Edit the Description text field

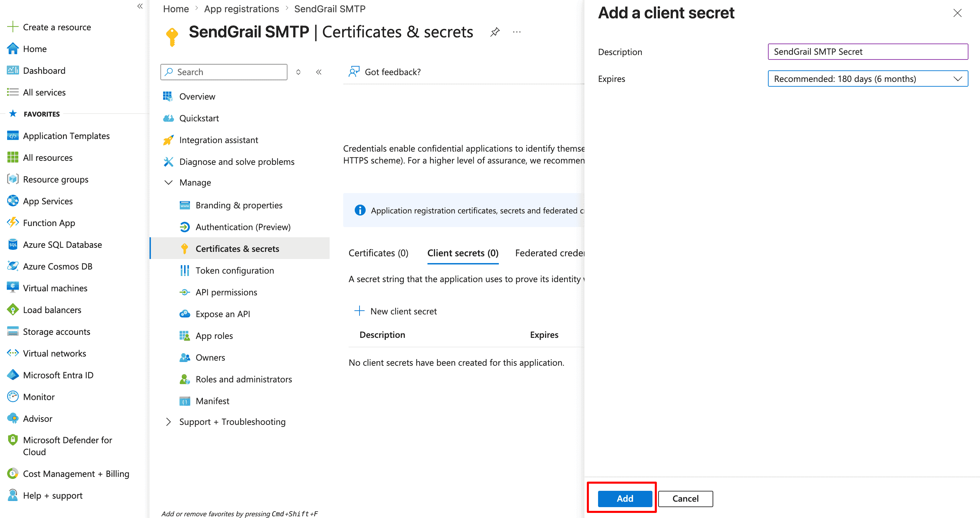coord(868,52)
